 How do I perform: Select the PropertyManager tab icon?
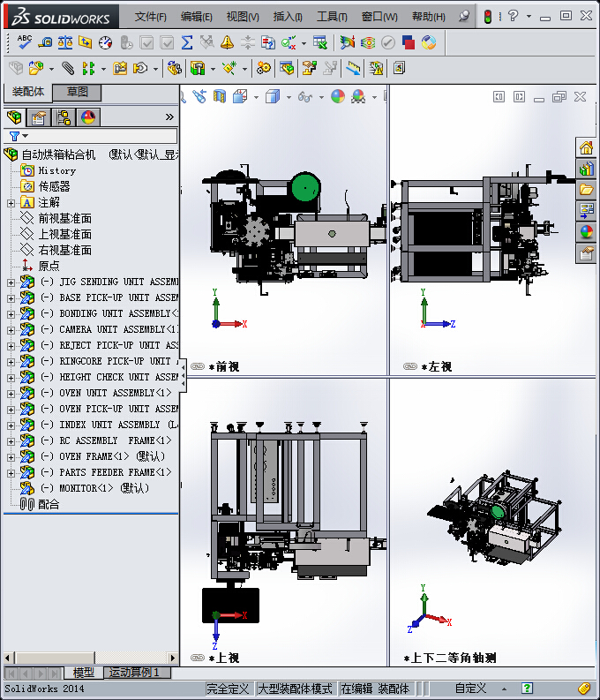(39, 117)
